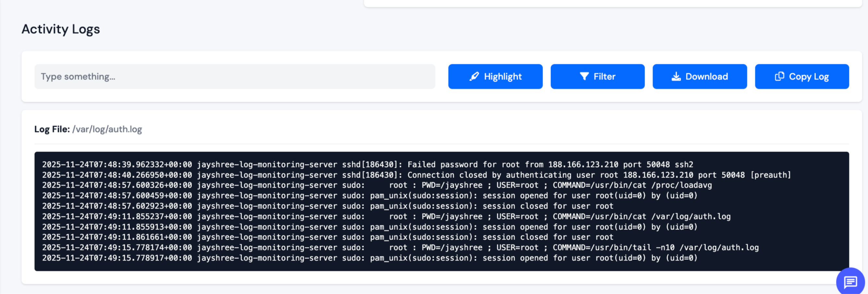Focus the "Type something..." search field
This screenshot has height=294, width=868.
[x=235, y=77]
